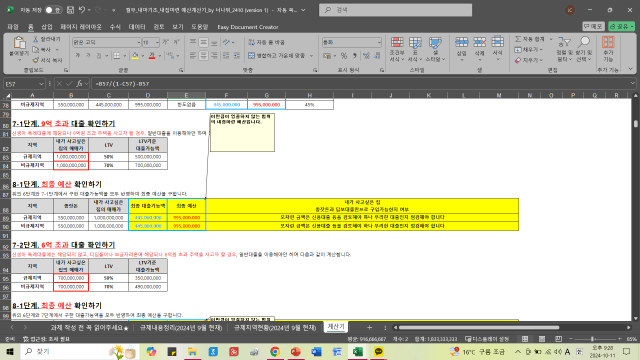The height and width of the screenshot is (360, 640).
Task: Align text to top of cell
Action: tap(193, 42)
